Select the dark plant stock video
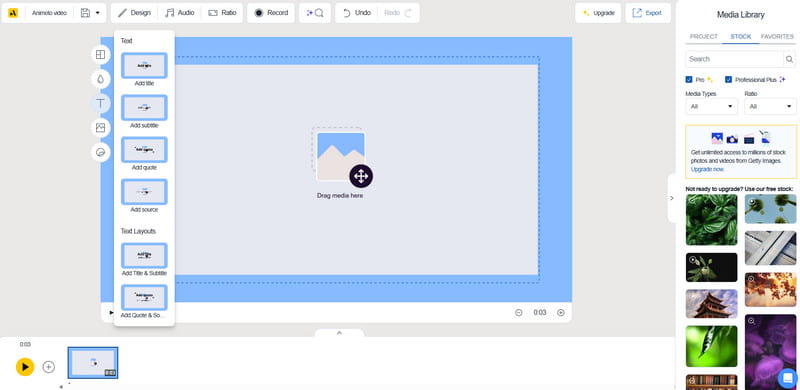800x390 pixels. pos(711,267)
